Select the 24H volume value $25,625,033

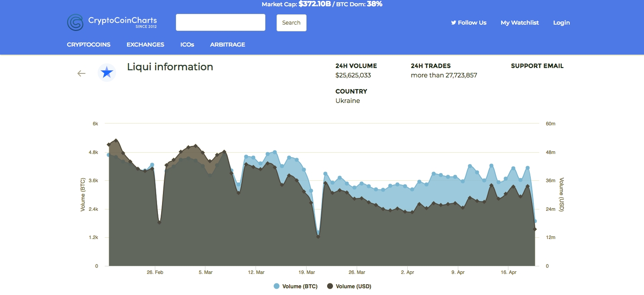pos(353,75)
